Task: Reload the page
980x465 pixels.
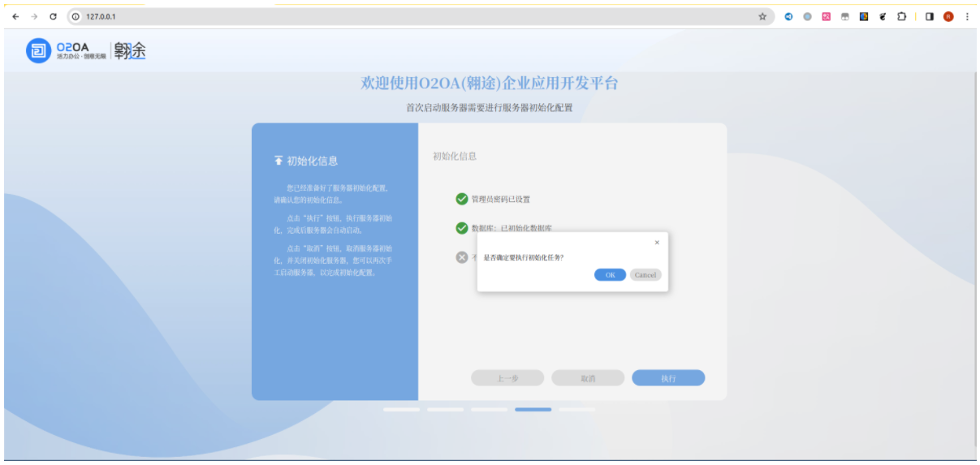Action: (x=53, y=16)
